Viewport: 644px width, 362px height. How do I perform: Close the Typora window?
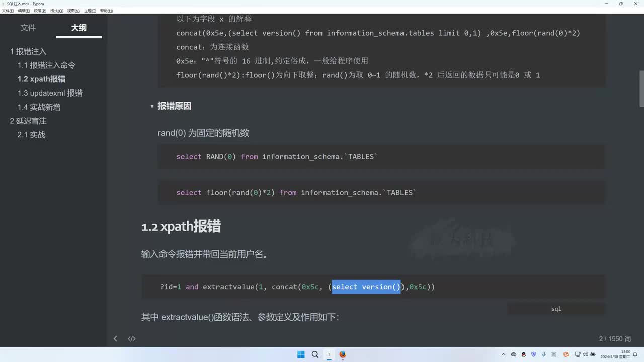635,4
